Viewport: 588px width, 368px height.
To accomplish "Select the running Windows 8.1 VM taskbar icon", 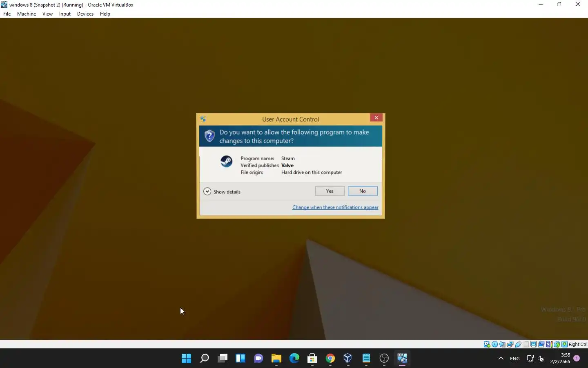I will coord(402,359).
